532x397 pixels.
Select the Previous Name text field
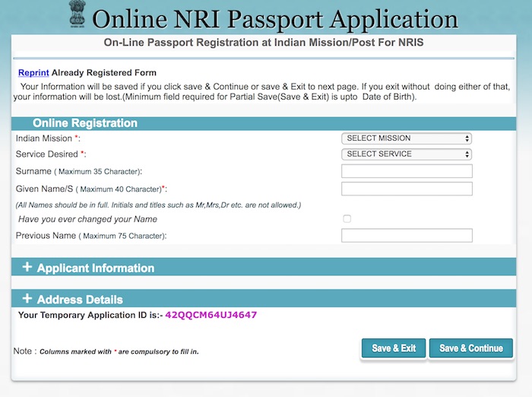coord(407,236)
